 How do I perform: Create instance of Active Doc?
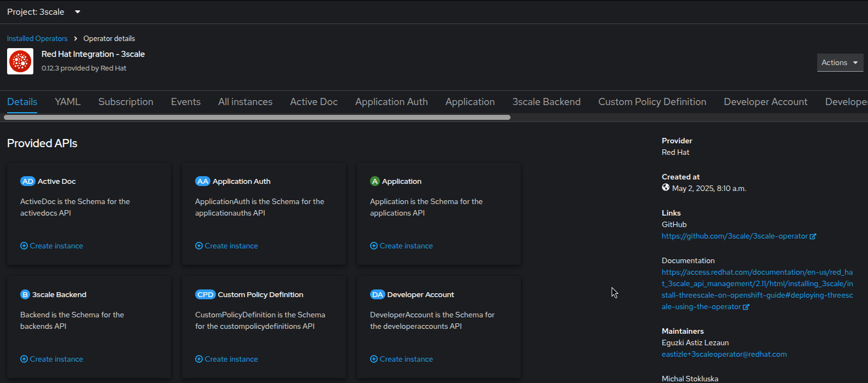[x=52, y=246]
